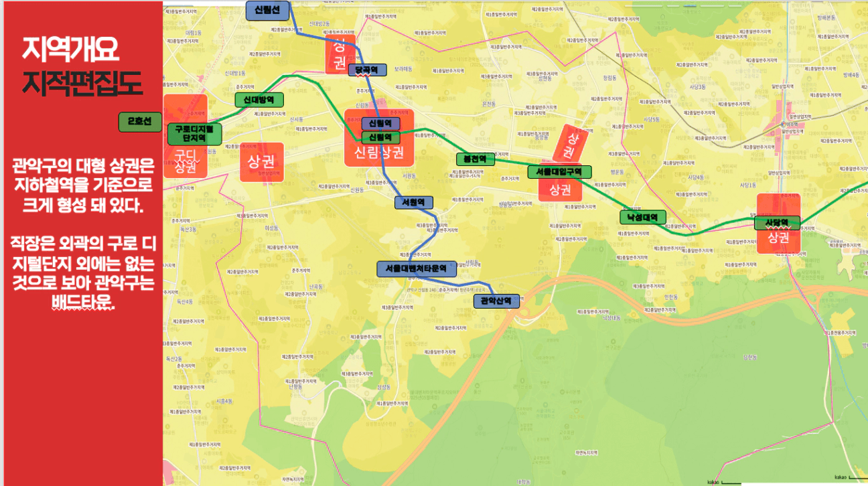
Task: Click the 상권 red box under 사당역
Action: click(779, 238)
